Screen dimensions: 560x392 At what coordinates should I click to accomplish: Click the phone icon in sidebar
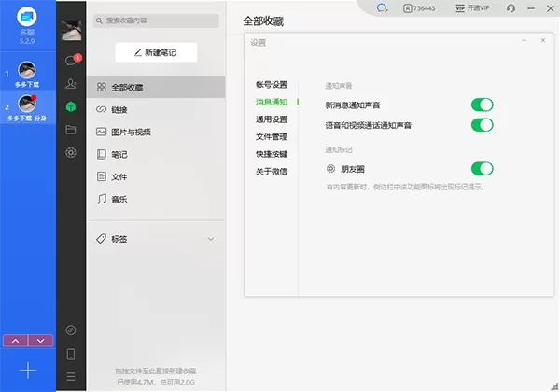(71, 354)
